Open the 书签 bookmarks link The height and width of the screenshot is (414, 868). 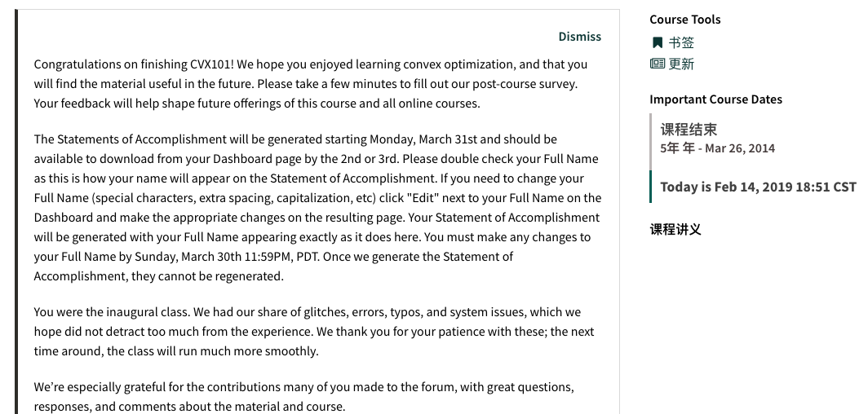click(681, 43)
